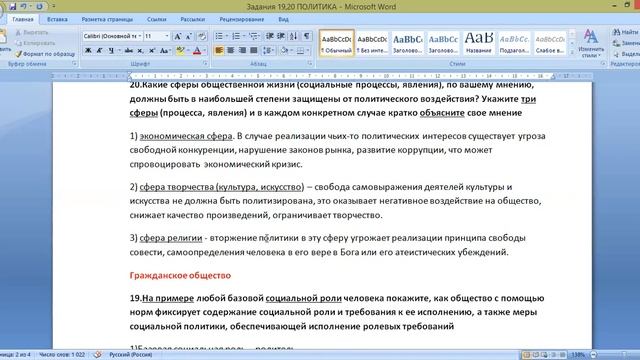Open the Ссылки tab
This screenshot has width=640, height=360.
coord(156,19)
